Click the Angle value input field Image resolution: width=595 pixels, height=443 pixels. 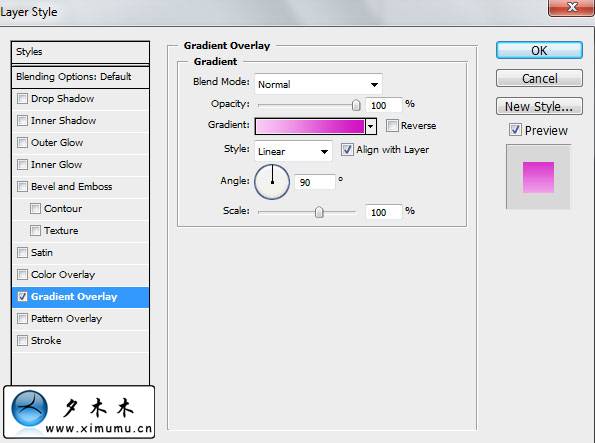(315, 182)
